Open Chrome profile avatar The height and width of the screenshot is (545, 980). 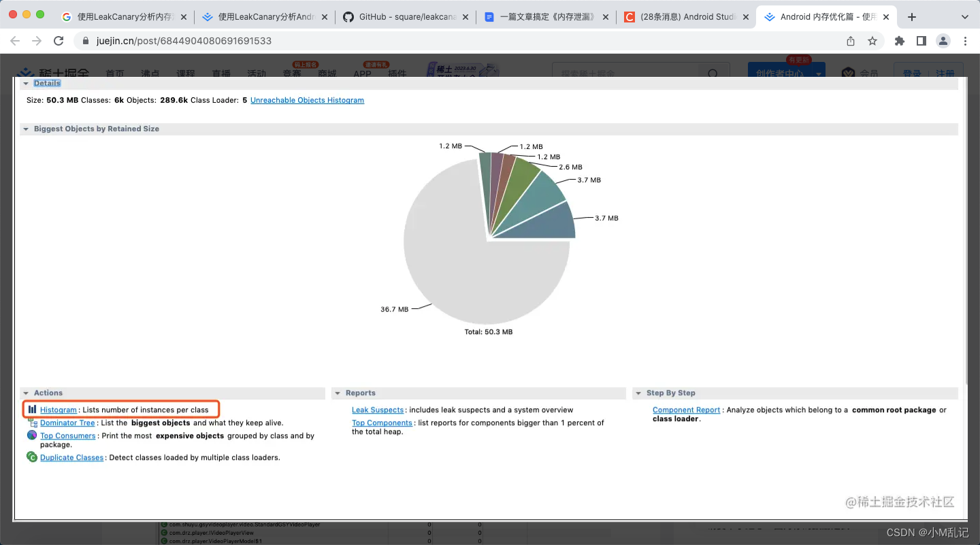[x=943, y=41]
